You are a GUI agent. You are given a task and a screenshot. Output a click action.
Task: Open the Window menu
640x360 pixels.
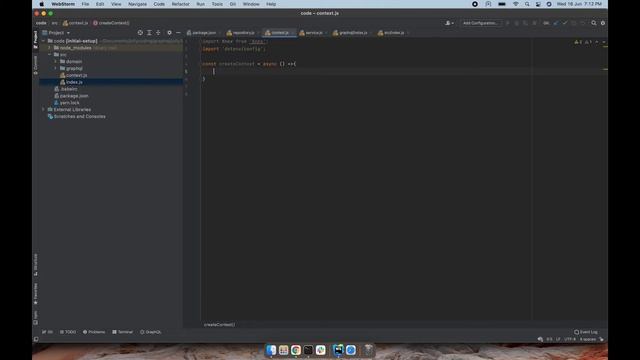pos(251,4)
